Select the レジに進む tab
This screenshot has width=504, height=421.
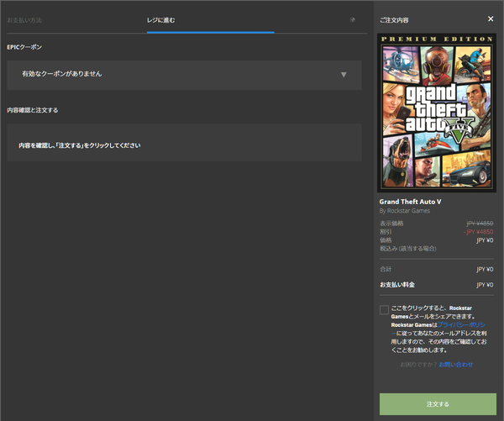[160, 20]
